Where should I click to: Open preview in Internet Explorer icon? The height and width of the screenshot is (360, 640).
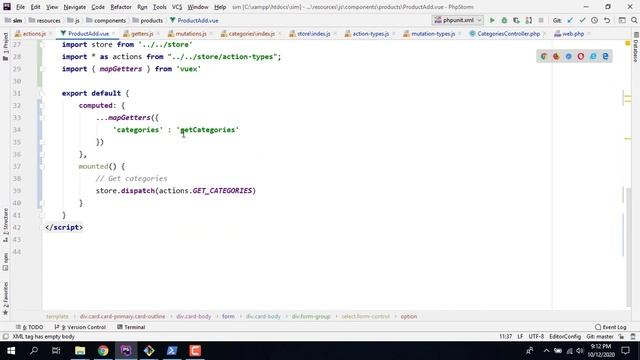[593, 56]
